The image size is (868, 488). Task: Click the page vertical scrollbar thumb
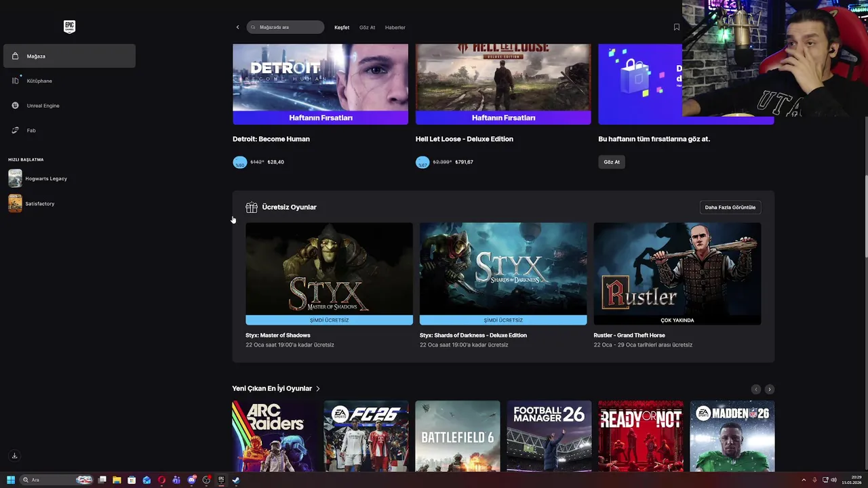[865, 217]
